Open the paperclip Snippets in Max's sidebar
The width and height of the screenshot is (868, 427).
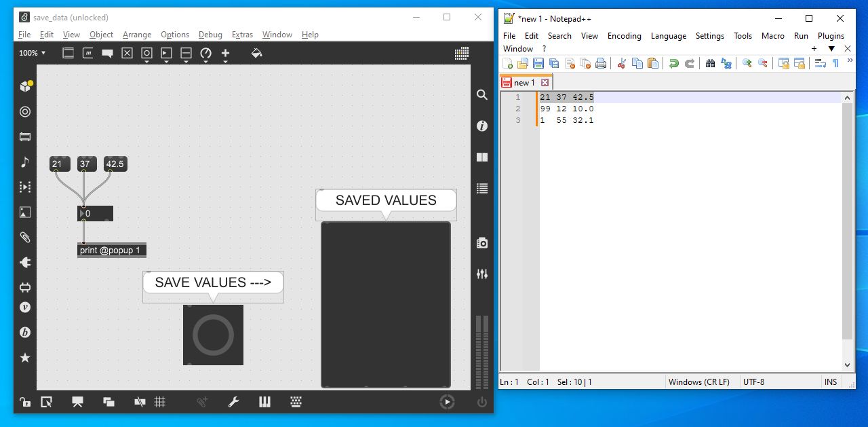25,238
